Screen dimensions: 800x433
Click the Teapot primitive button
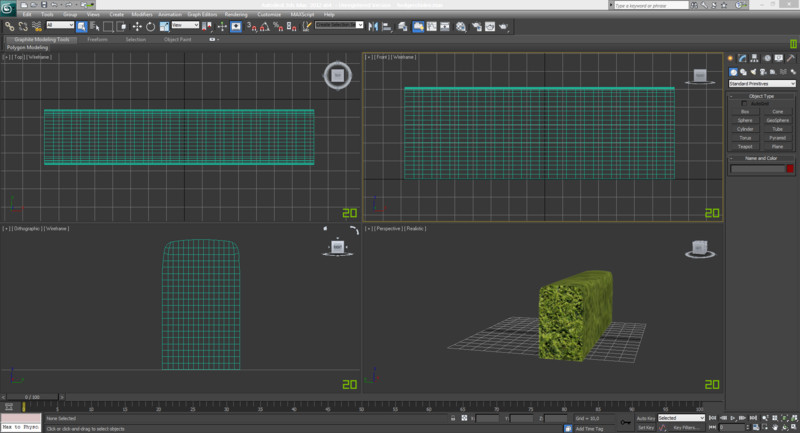(745, 146)
